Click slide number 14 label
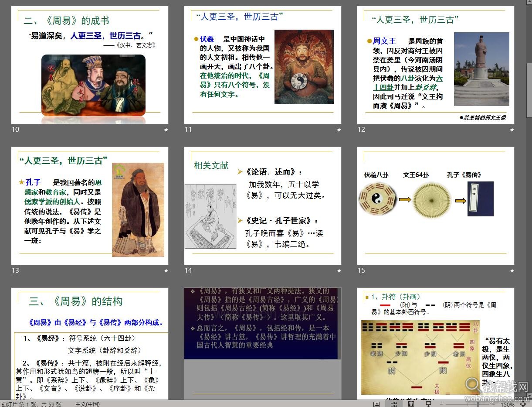Viewport: 532px width, 407px height. pyautogui.click(x=188, y=270)
